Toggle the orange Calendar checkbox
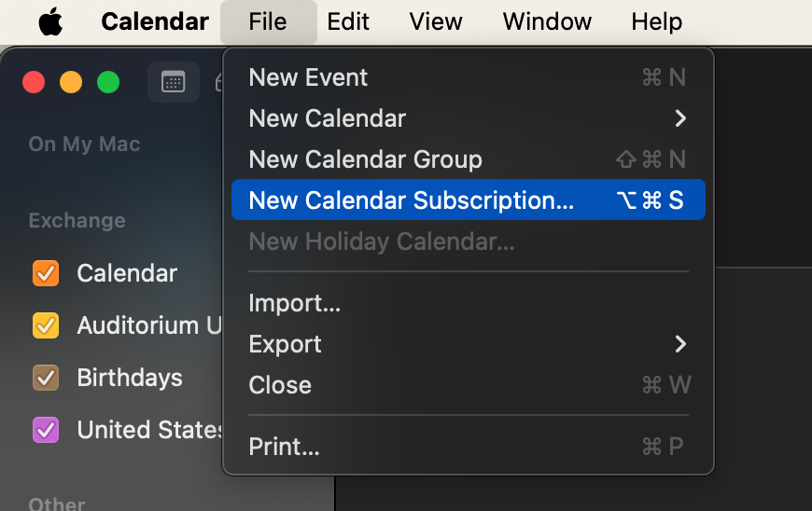The image size is (812, 511). [x=46, y=273]
